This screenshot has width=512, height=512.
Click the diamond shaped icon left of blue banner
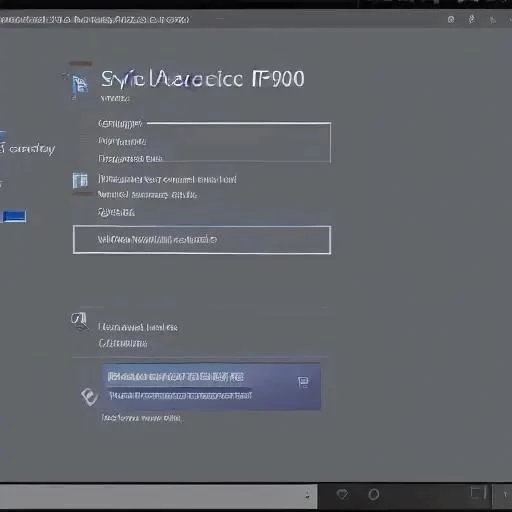coord(89,396)
